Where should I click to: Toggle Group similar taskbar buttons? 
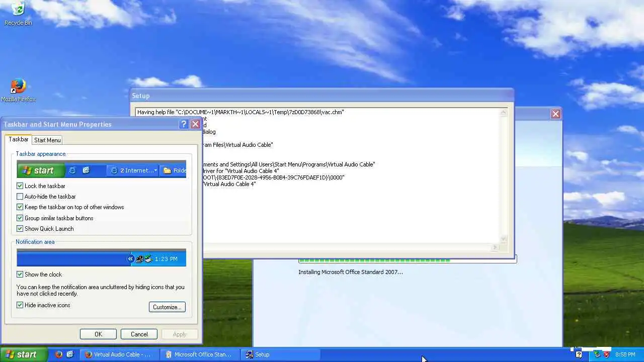point(20,218)
